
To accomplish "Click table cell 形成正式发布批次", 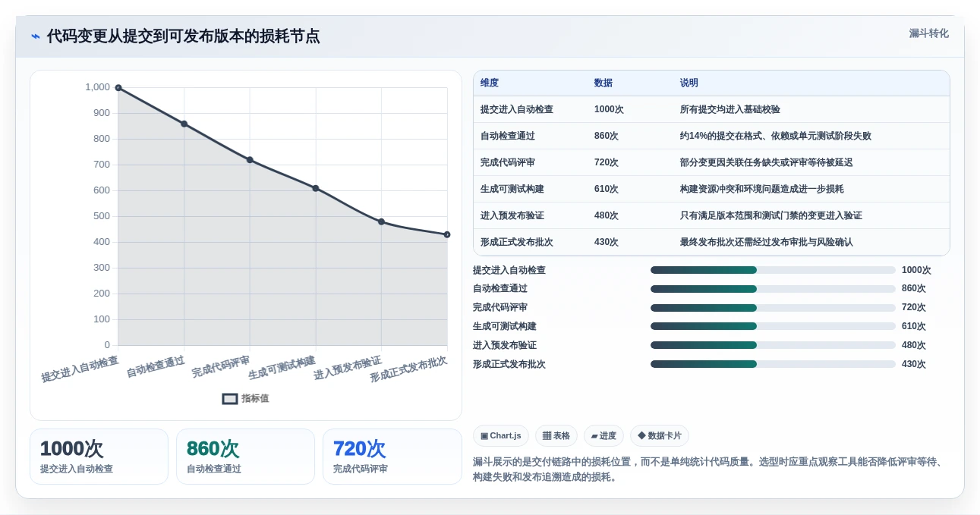I will point(517,242).
